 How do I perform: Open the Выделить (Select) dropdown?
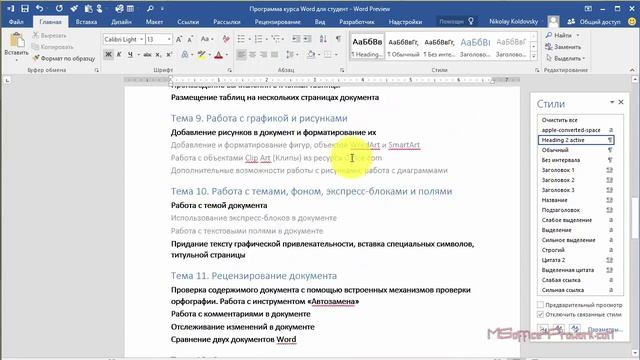tap(566, 58)
